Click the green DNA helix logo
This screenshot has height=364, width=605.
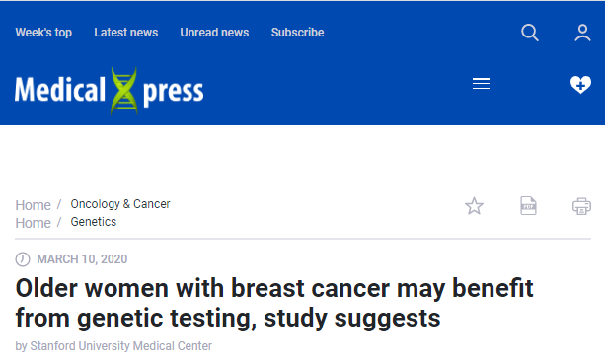coord(123,91)
